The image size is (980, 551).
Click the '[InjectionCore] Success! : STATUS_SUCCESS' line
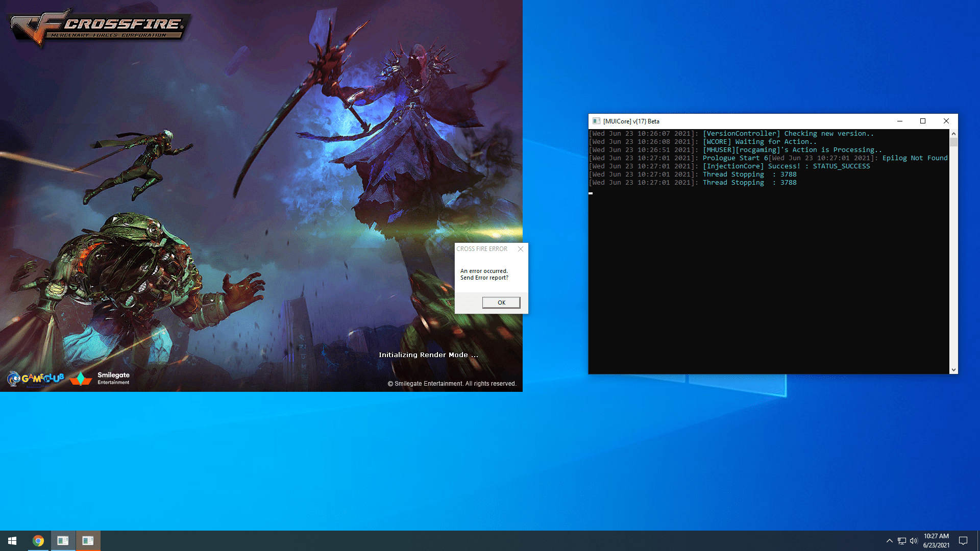(786, 166)
